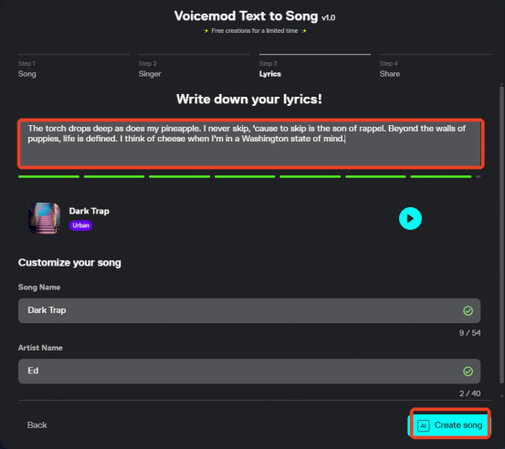Go to Step 2 Singer tab
This screenshot has height=449, width=505.
pyautogui.click(x=150, y=69)
